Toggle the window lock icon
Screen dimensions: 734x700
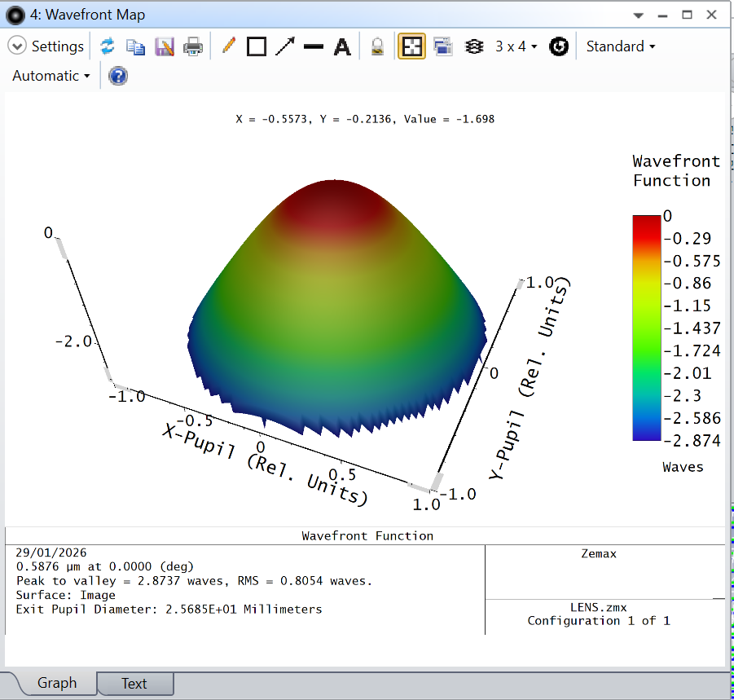(x=377, y=46)
